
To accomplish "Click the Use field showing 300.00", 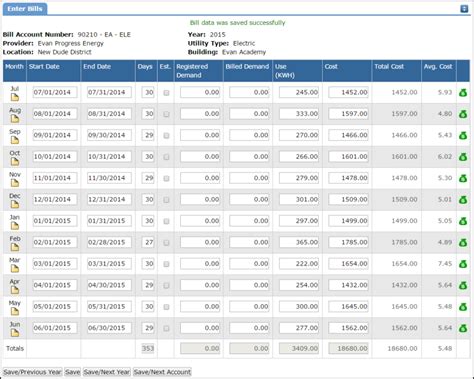I will (x=299, y=306).
